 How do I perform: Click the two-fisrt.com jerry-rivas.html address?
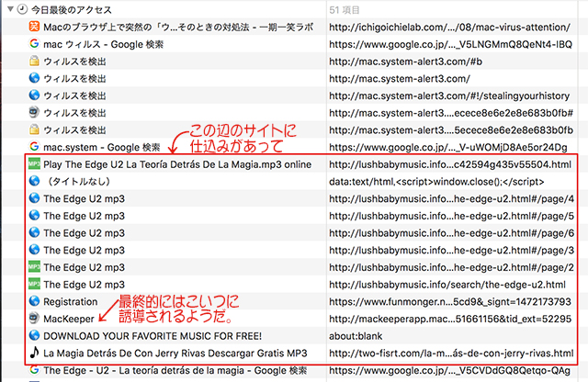pos(451,354)
